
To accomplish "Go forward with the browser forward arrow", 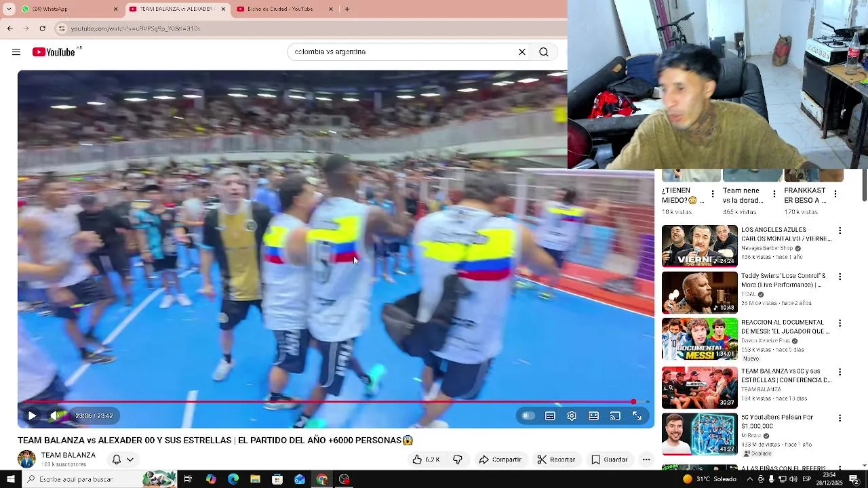I will tap(26, 28).
